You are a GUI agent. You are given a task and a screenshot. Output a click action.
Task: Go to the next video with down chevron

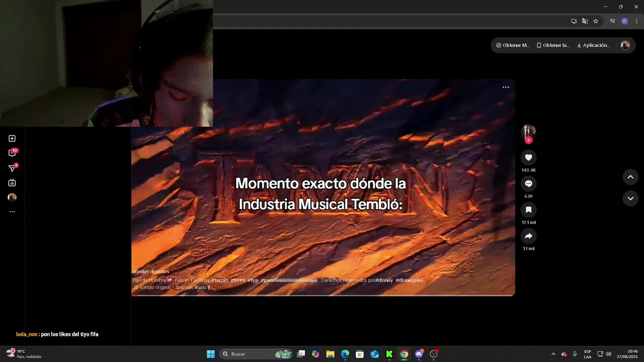[x=630, y=199]
